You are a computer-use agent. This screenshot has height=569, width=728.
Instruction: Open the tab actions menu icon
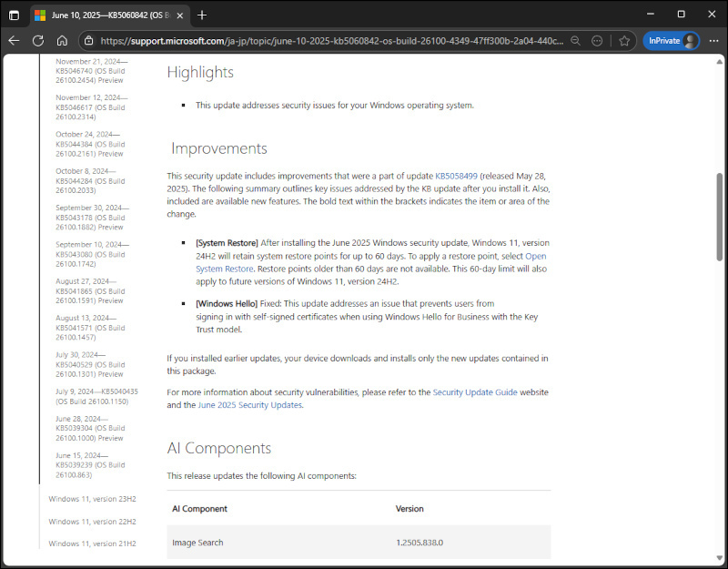pos(14,15)
